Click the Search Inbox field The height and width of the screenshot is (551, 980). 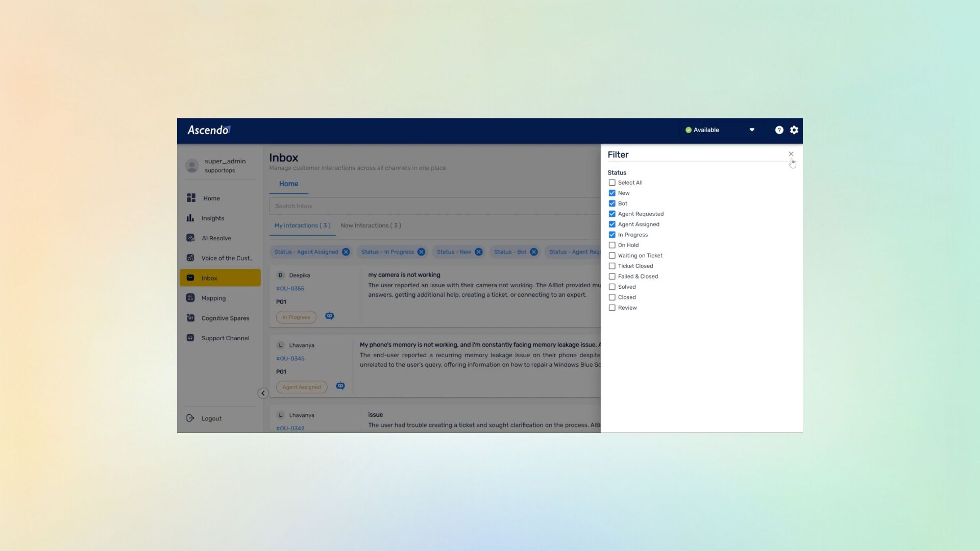pyautogui.click(x=434, y=206)
